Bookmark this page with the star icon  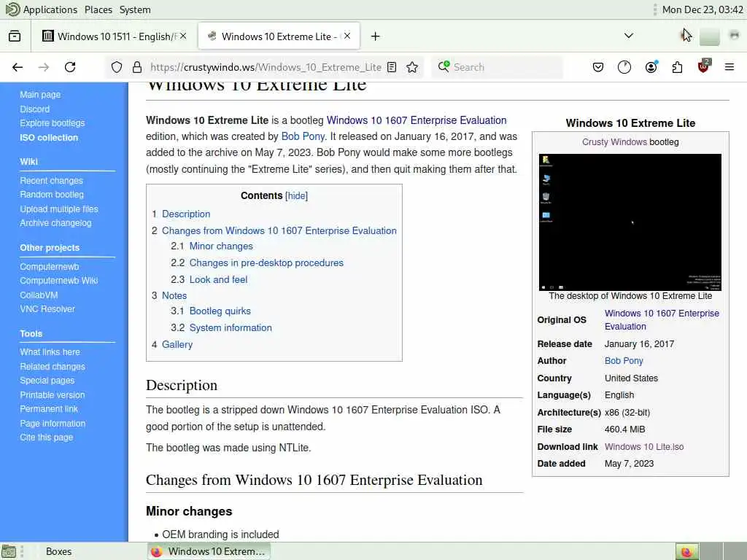coord(412,67)
